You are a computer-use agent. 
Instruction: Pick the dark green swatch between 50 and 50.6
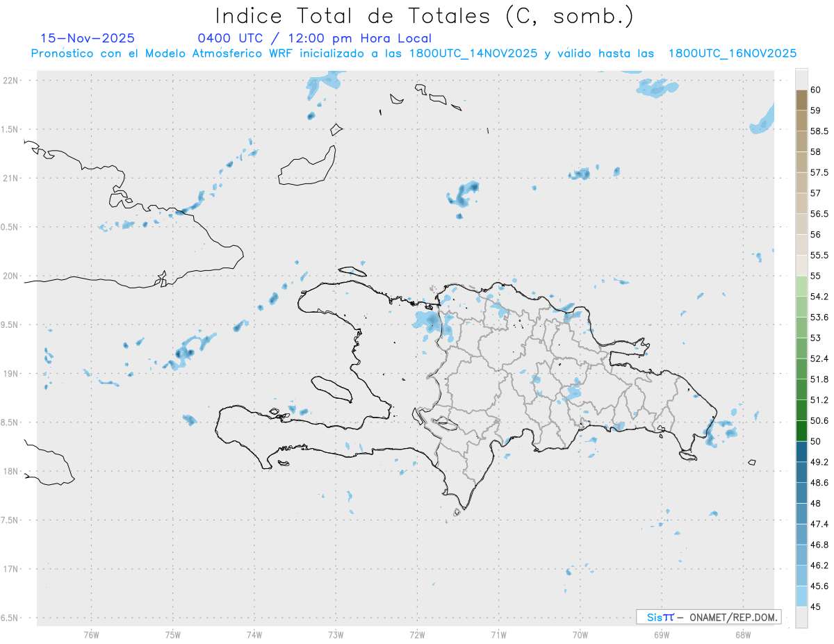click(x=801, y=431)
